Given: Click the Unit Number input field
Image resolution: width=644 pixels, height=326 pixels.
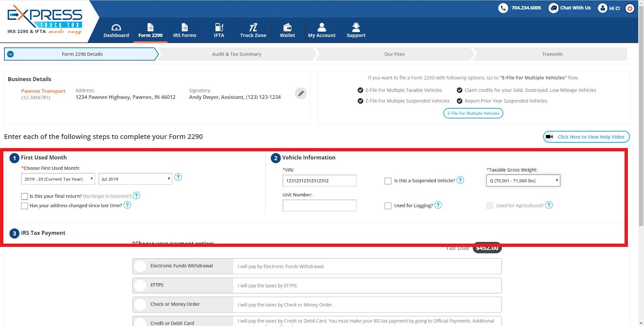Looking at the screenshot, I should [x=319, y=206].
